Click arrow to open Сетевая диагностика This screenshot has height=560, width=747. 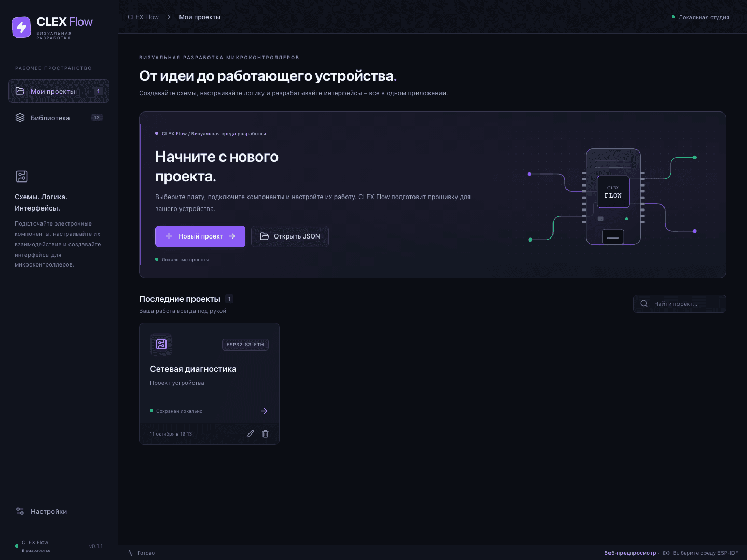264,411
